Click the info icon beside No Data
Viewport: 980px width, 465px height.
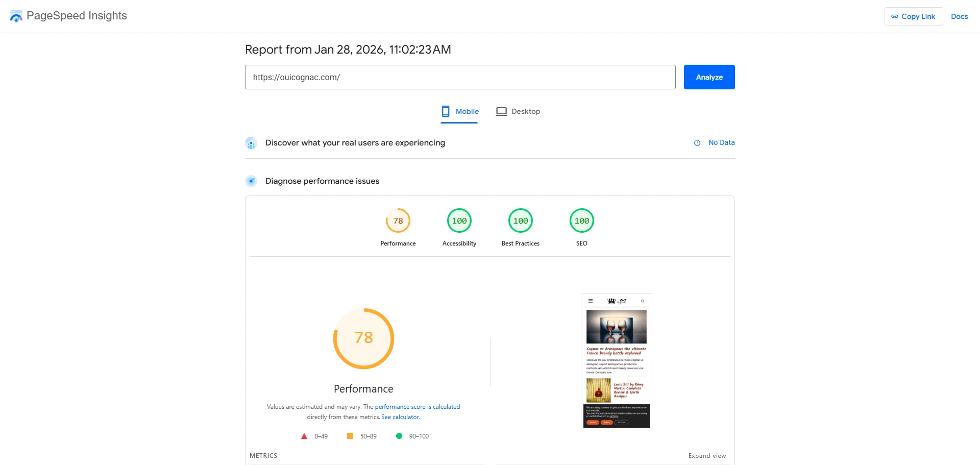[x=697, y=143]
